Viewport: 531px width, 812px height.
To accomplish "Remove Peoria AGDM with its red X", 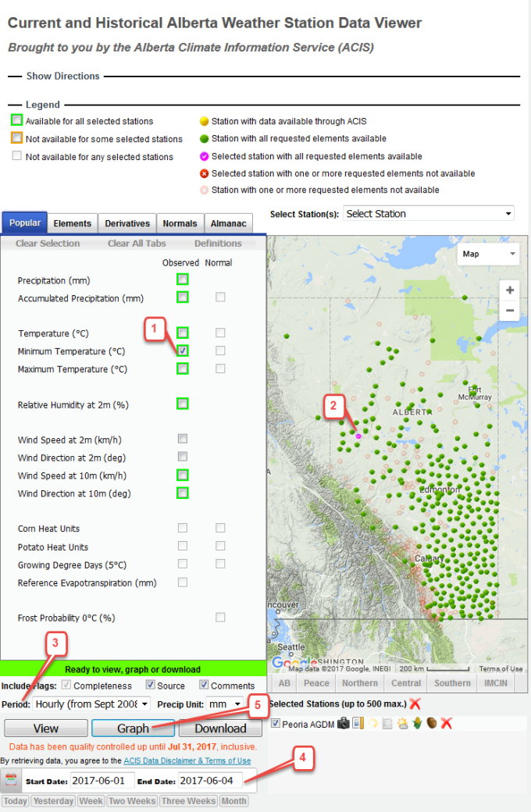I will coord(446,723).
